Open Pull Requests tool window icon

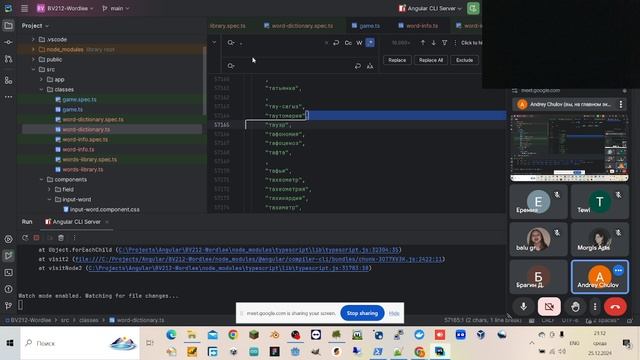[x=8, y=59]
